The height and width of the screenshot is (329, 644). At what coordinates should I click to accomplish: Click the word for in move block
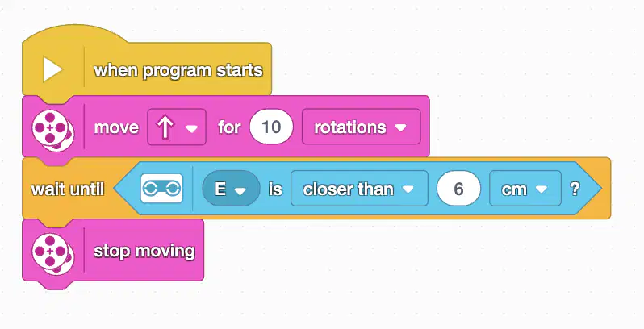point(229,127)
